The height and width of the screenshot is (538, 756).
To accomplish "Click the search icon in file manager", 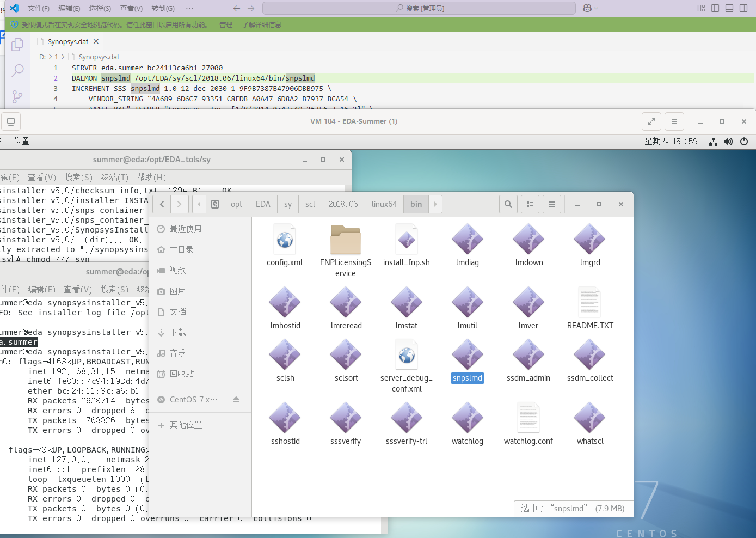I will (x=508, y=204).
